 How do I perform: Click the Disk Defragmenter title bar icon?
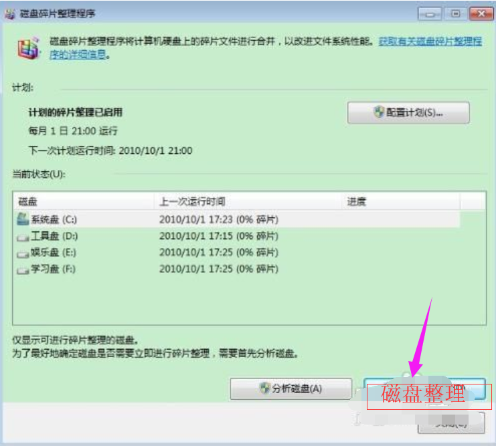pyautogui.click(x=10, y=13)
